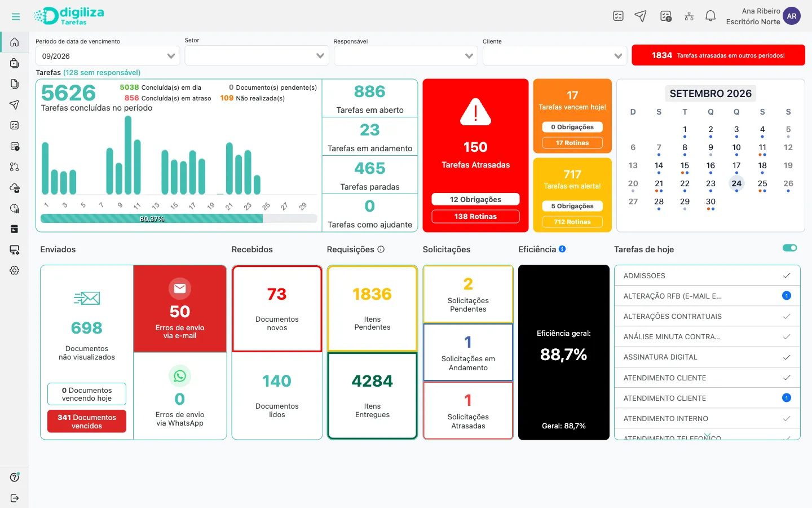Viewport: 812px width, 508px height.
Task: Click the warning triangle on Tarefas Atrasadas
Action: tap(475, 112)
